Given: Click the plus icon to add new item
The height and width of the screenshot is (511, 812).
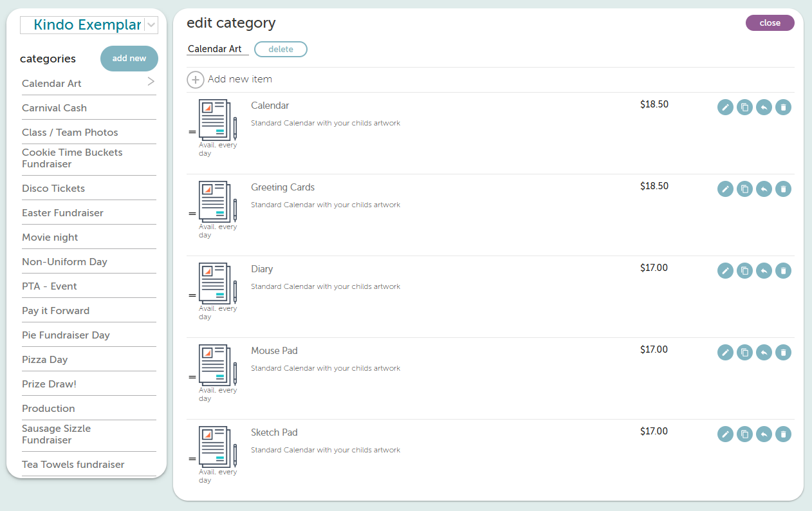Looking at the screenshot, I should (196, 80).
